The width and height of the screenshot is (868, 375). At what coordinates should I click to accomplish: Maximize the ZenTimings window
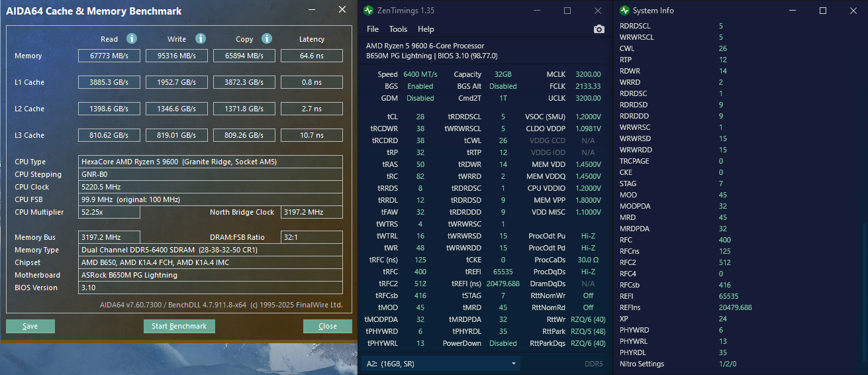click(x=567, y=11)
